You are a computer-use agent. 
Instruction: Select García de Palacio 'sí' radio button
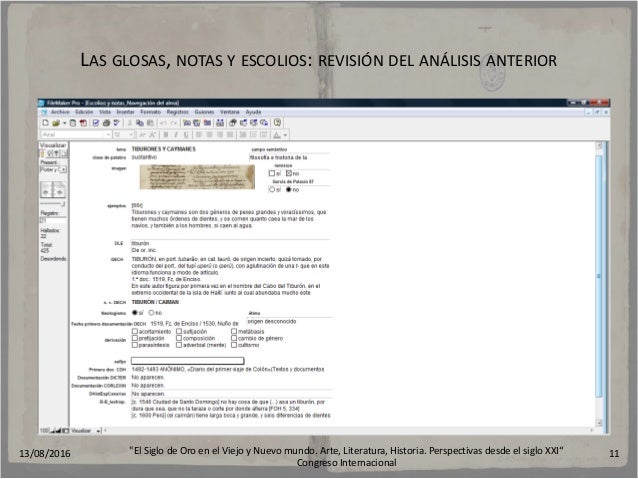coord(272,190)
